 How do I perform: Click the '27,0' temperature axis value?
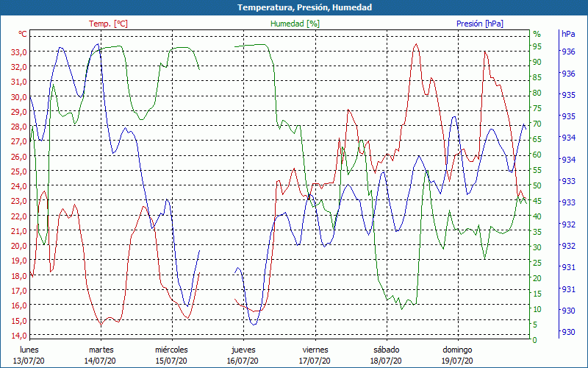[18, 141]
